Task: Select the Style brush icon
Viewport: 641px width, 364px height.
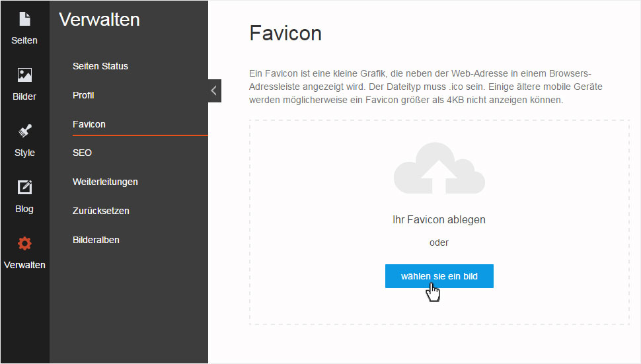Action: (x=24, y=131)
